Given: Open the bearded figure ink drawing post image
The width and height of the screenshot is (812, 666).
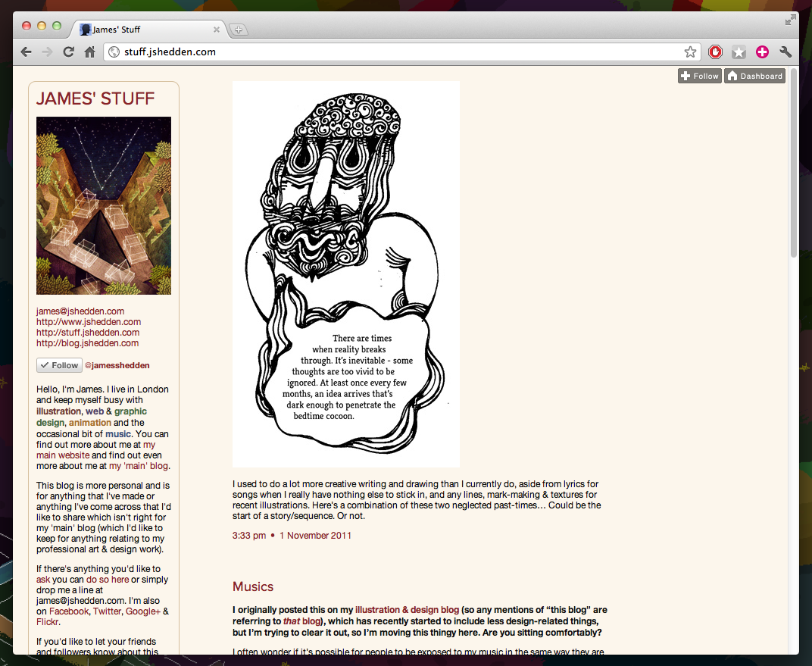Looking at the screenshot, I should [x=346, y=274].
